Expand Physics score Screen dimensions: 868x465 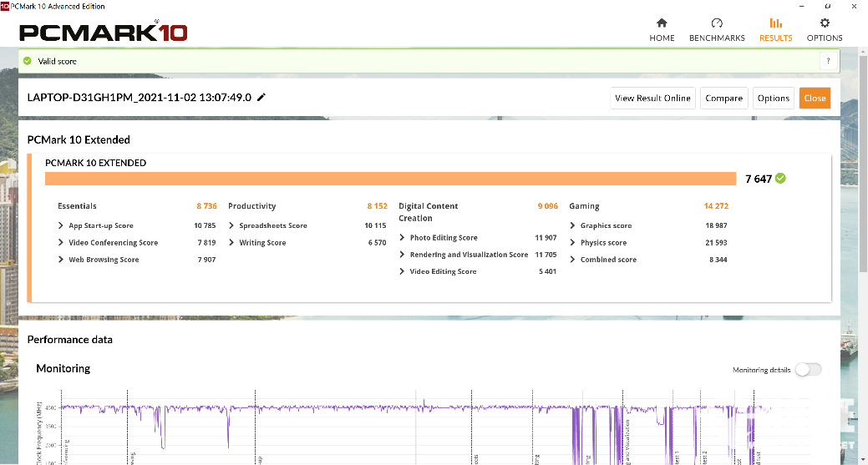tap(572, 242)
